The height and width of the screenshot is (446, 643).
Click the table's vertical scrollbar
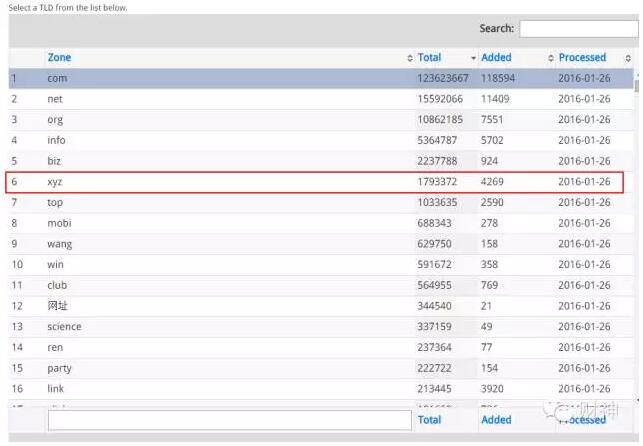(637, 240)
